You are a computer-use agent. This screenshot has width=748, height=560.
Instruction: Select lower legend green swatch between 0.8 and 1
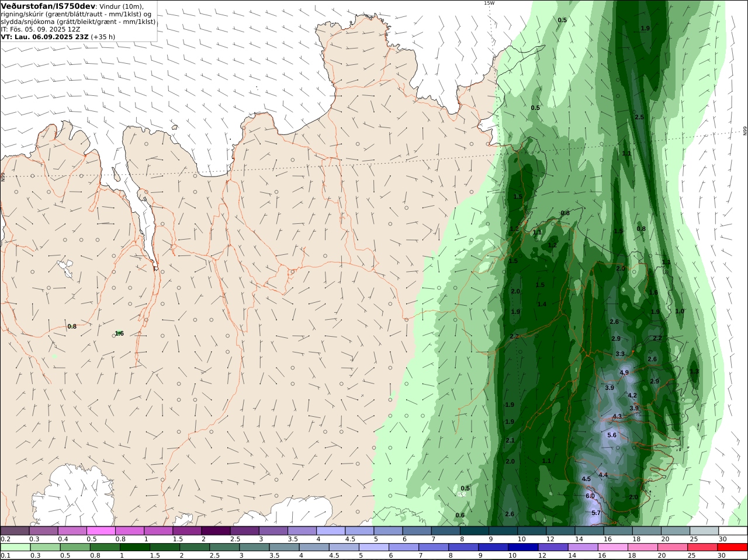point(104,547)
